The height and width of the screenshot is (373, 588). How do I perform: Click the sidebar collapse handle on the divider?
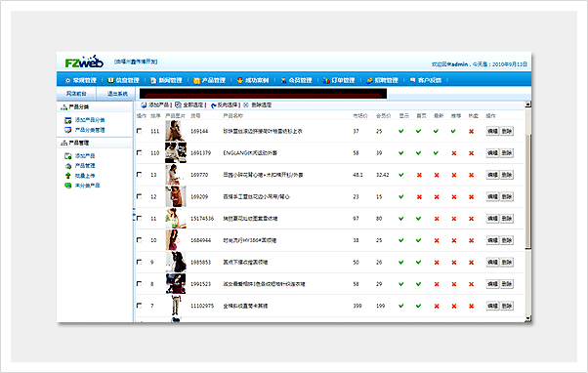click(134, 215)
